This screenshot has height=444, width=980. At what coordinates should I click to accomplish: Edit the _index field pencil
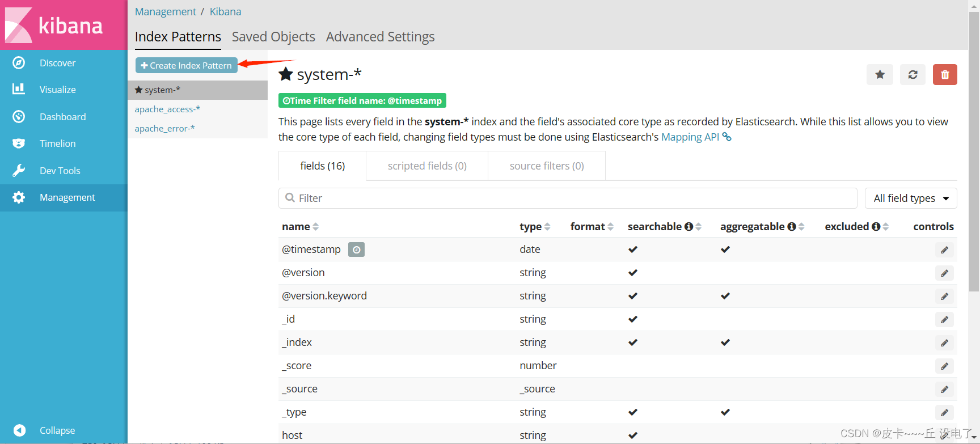944,342
